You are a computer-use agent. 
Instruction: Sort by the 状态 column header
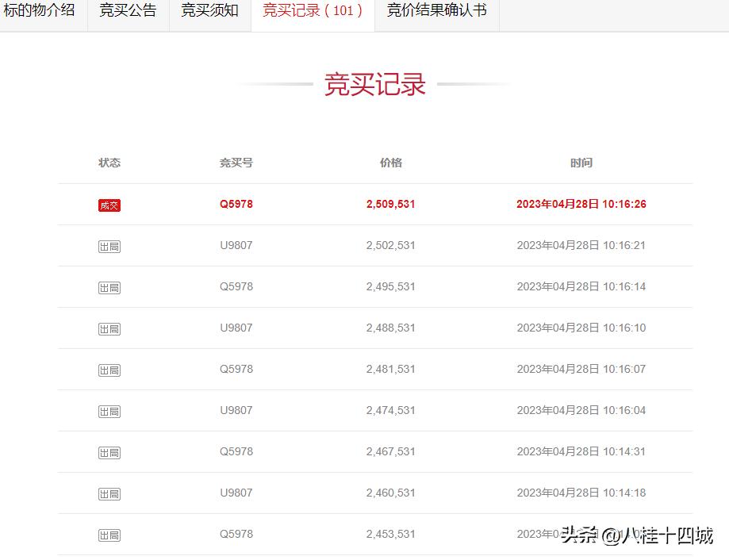click(x=109, y=163)
